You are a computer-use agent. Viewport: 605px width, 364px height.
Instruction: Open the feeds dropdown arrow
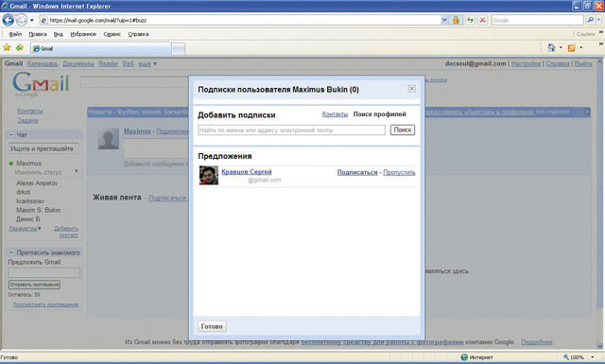click(581, 48)
